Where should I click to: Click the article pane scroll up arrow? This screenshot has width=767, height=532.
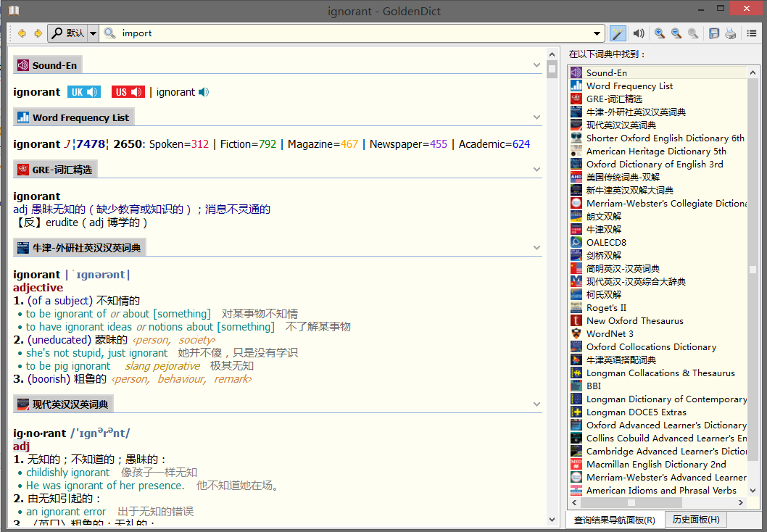coord(552,54)
